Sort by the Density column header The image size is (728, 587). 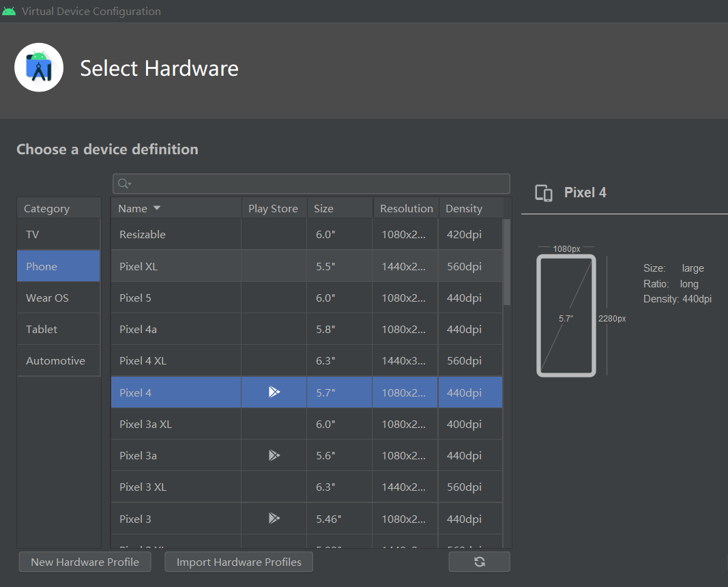coord(471,208)
